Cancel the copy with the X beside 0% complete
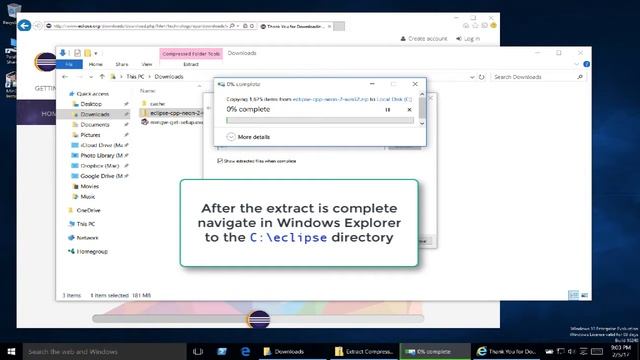Image resolution: width=640 pixels, height=360 pixels. pyautogui.click(x=409, y=110)
